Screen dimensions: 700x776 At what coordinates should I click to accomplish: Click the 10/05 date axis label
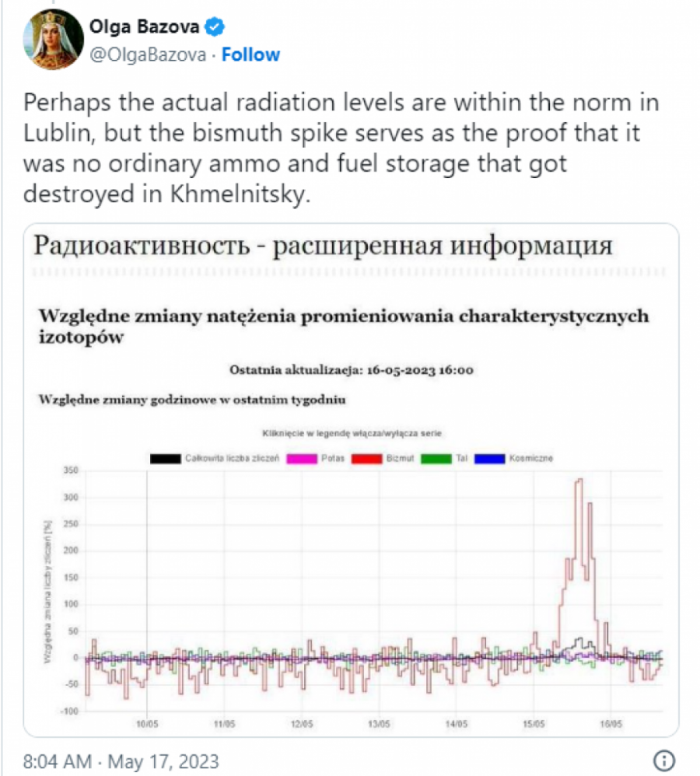tap(148, 723)
